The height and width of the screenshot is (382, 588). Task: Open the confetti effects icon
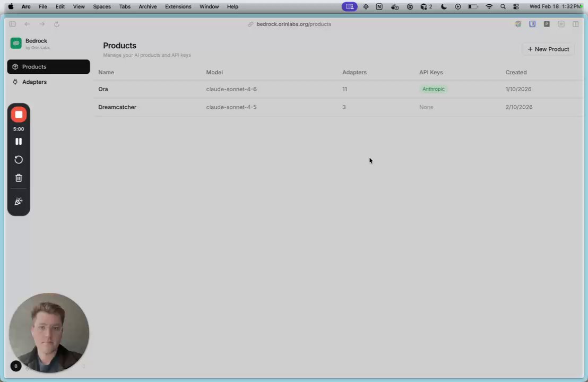coord(19,201)
